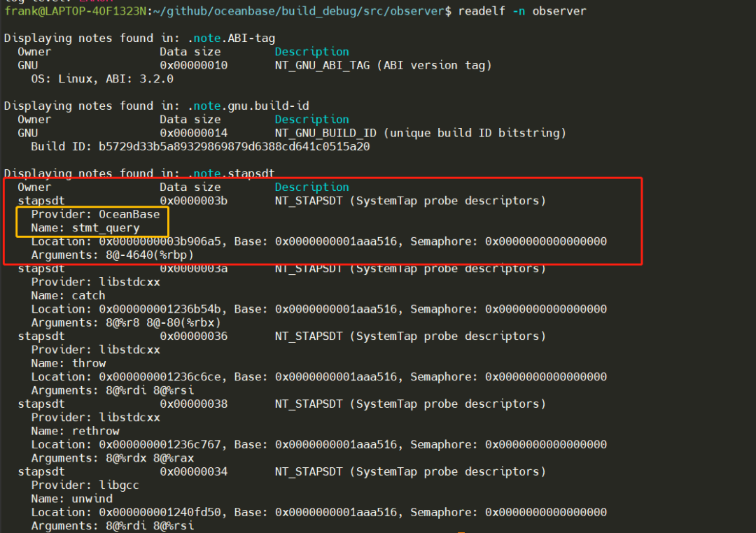The image size is (756, 533).
Task: Click location value 0x000000001236c6ce
Action: click(x=160, y=377)
